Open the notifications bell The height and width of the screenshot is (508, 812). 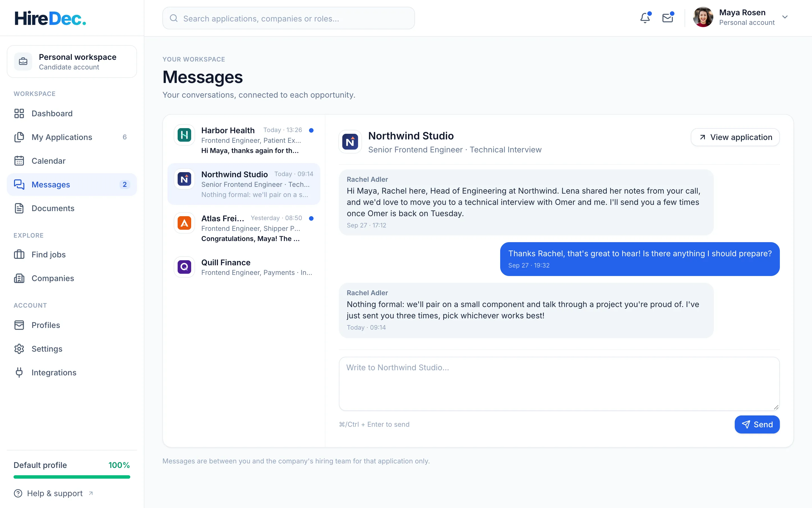point(645,18)
